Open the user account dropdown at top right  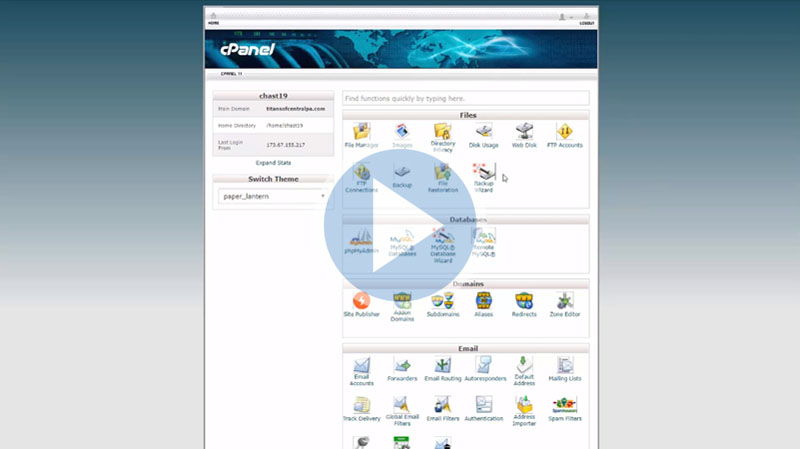tap(566, 17)
